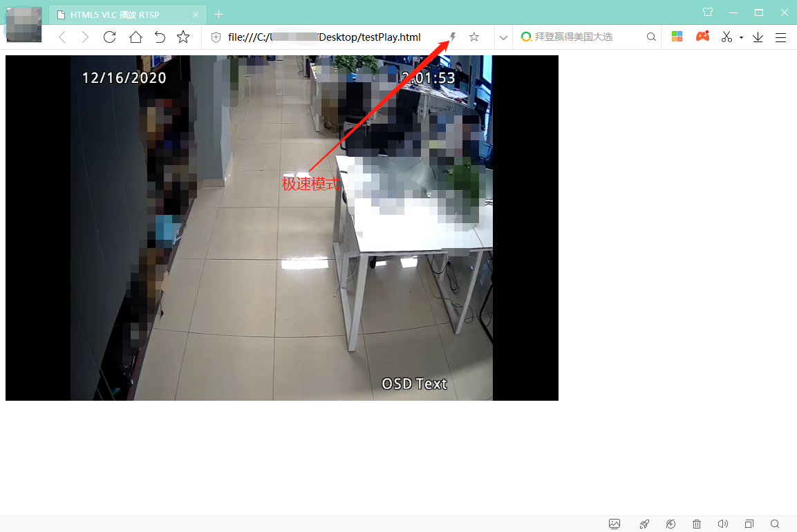Expand the address bar dropdown chevron

pos(503,37)
